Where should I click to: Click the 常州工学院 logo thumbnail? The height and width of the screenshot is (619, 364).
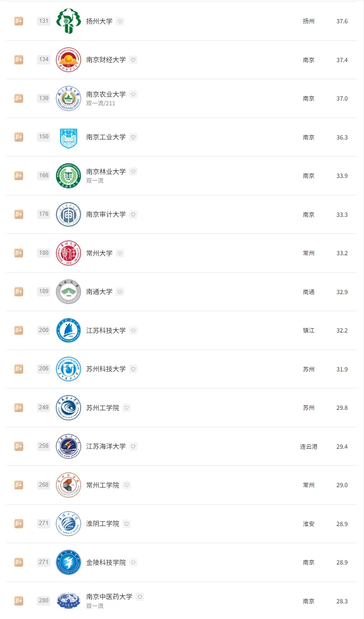pyautogui.click(x=69, y=485)
